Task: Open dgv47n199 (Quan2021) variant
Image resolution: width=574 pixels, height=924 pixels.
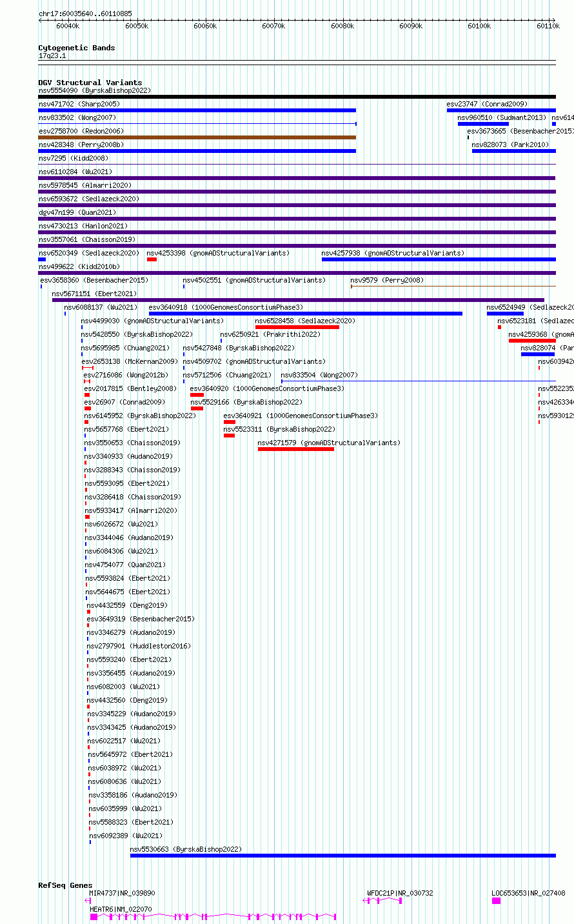Action: coord(77,212)
